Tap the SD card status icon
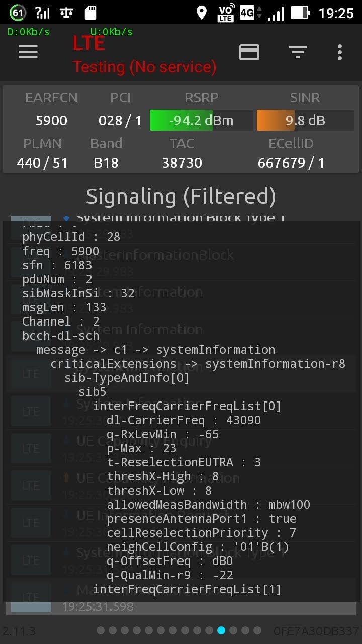The image size is (362, 644). point(90,13)
